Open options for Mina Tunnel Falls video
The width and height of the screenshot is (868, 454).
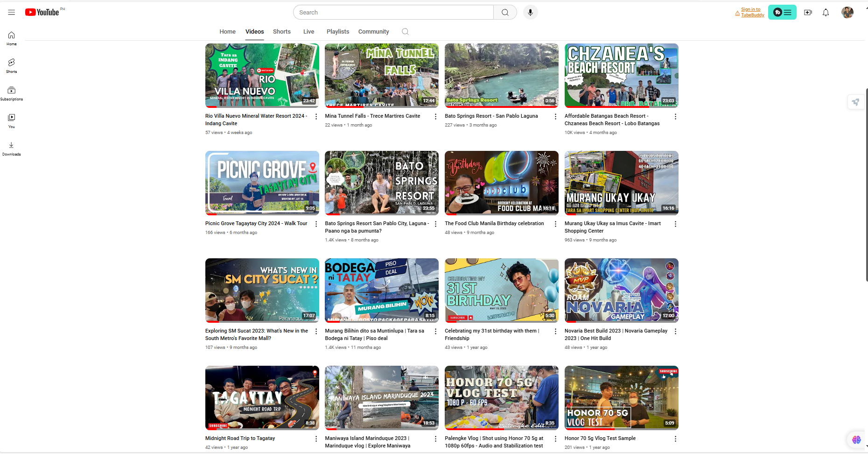click(x=435, y=117)
